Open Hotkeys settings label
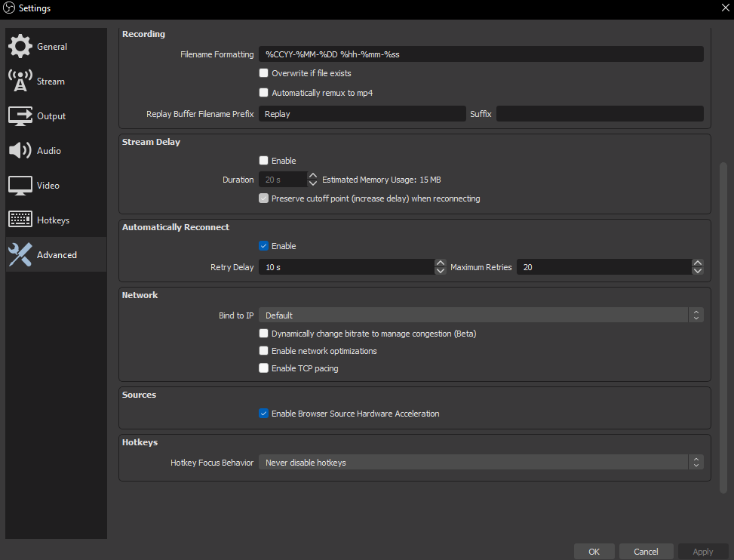Image resolution: width=734 pixels, height=560 pixels. point(53,220)
